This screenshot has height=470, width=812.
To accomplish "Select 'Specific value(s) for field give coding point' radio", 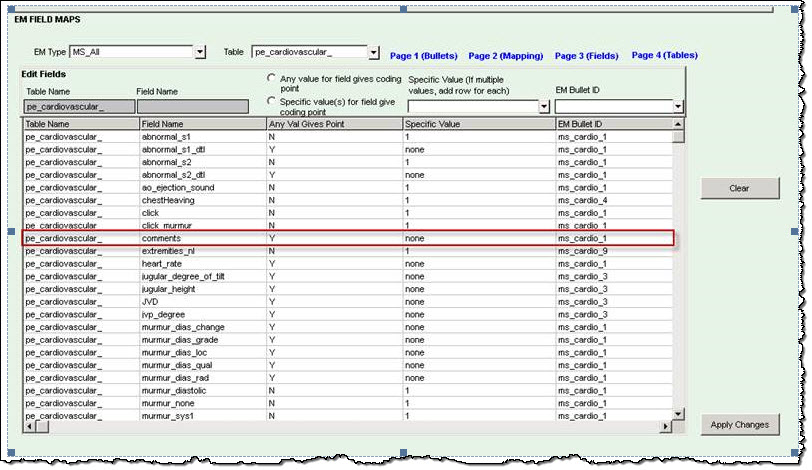I will (x=271, y=101).
